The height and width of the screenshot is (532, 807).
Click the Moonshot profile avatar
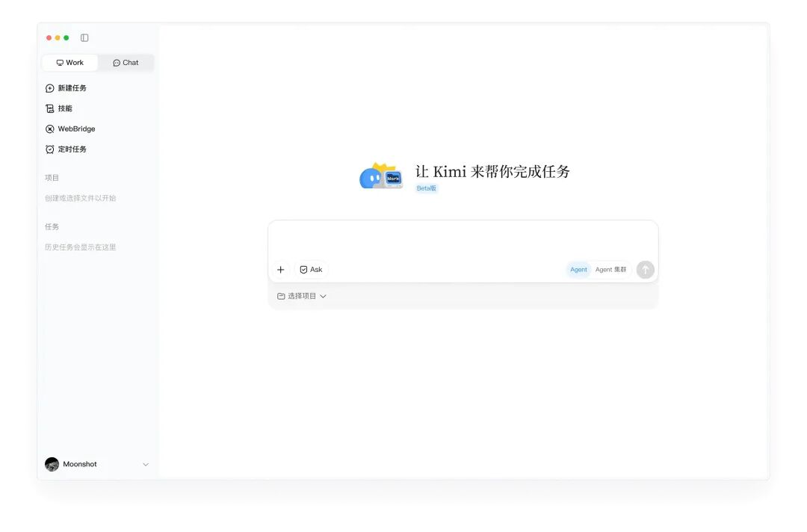52,464
